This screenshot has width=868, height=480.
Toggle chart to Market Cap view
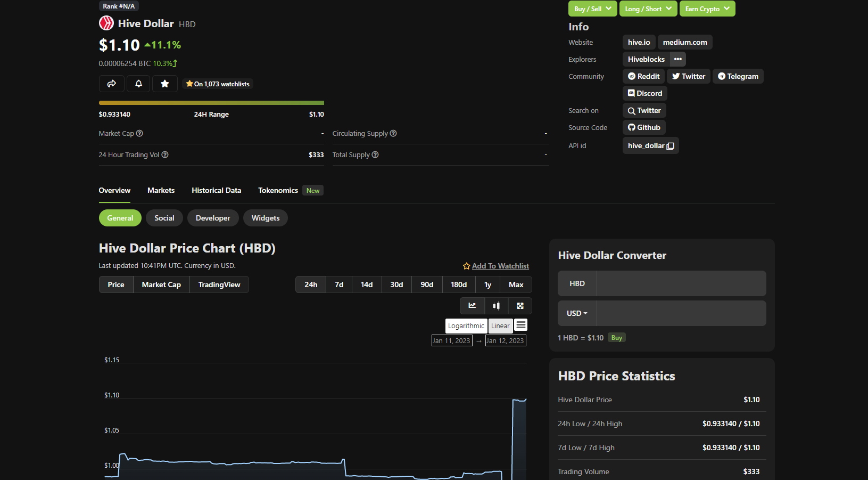(x=161, y=284)
